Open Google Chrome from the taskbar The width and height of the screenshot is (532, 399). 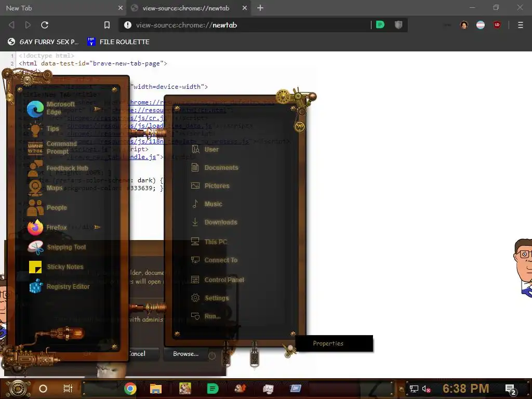coord(130,389)
